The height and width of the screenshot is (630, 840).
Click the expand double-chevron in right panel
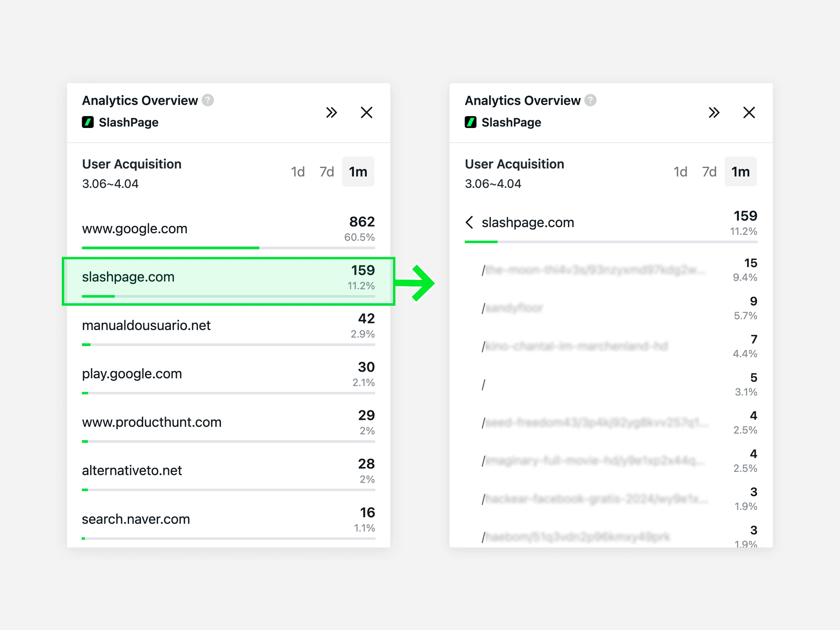point(714,112)
